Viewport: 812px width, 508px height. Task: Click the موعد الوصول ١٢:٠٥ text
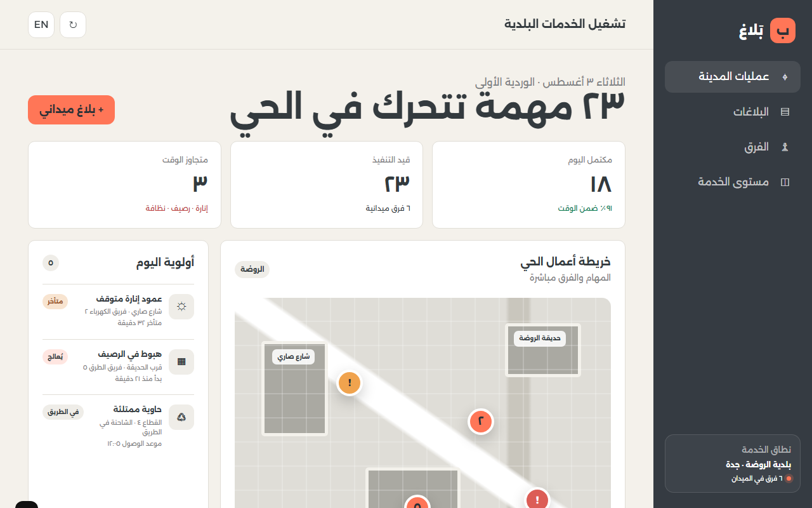[x=134, y=443]
